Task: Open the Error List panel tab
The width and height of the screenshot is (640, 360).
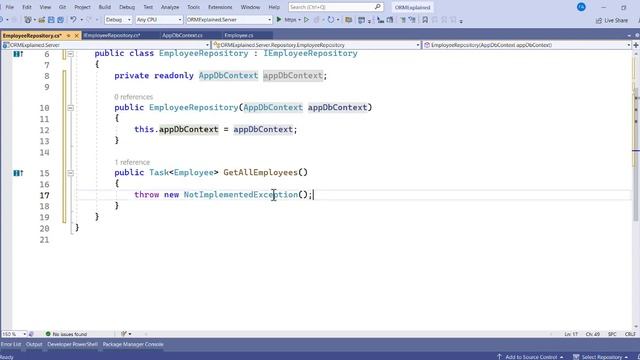Action: point(11,344)
